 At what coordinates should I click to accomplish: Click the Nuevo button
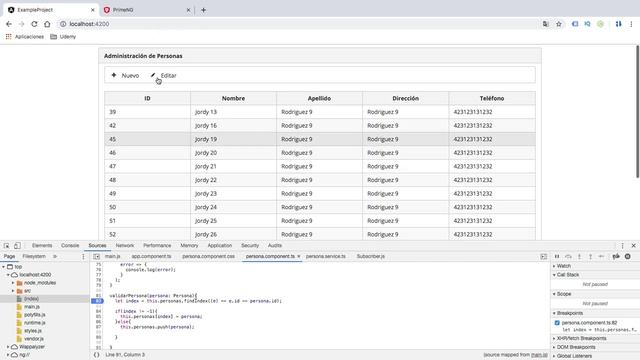tap(125, 76)
